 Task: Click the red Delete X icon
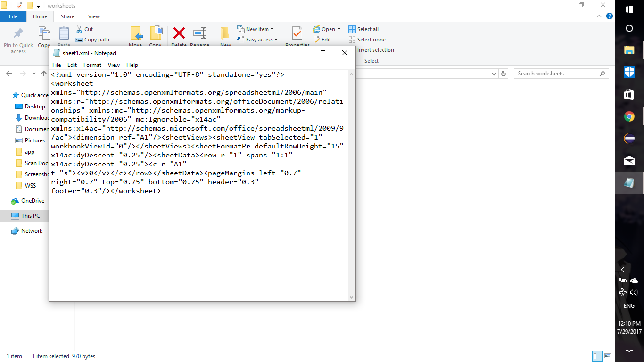179,33
